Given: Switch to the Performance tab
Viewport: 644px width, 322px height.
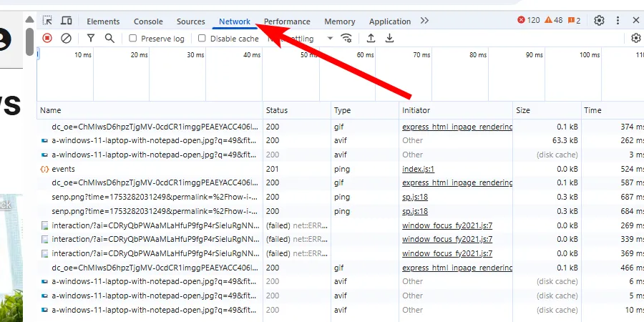Looking at the screenshot, I should pyautogui.click(x=287, y=21).
